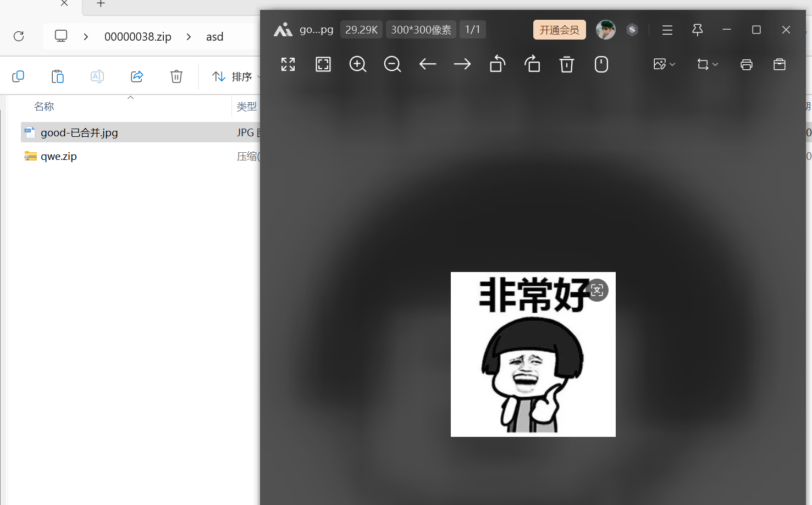Expand chevron before asd folder
812x505 pixels.
[x=189, y=37]
